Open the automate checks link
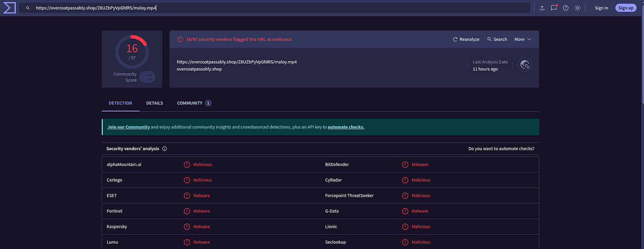 tap(346, 127)
